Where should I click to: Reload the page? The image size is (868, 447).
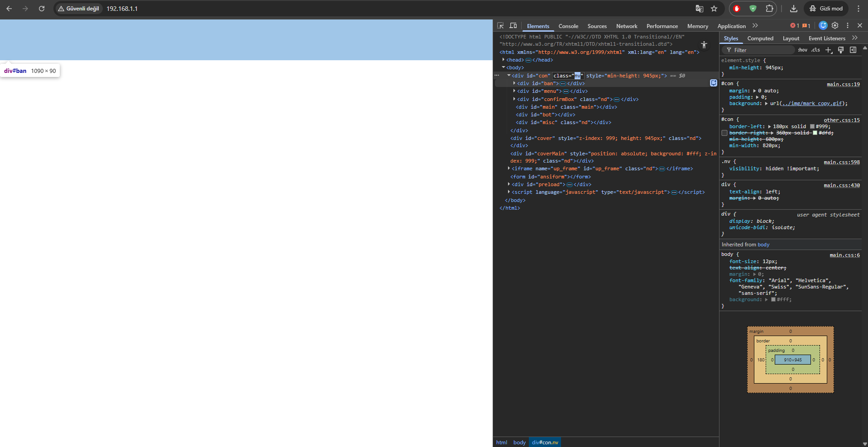42,9
